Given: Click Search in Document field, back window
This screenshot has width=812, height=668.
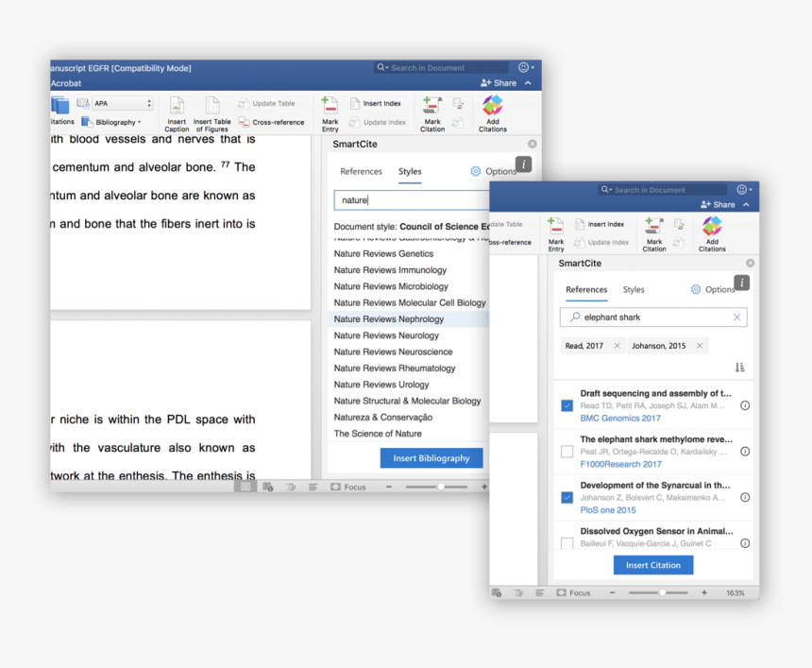Looking at the screenshot, I should (x=441, y=67).
